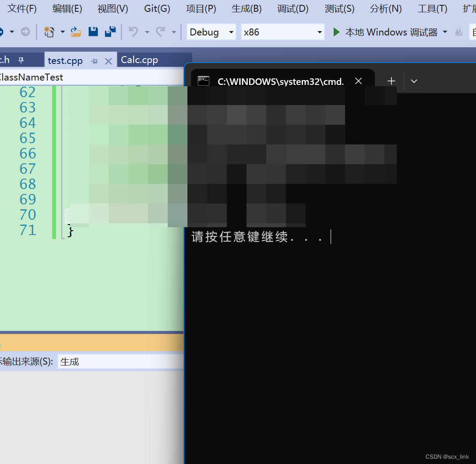Open the 输出来源 生成 combo box

pyautogui.click(x=120, y=362)
